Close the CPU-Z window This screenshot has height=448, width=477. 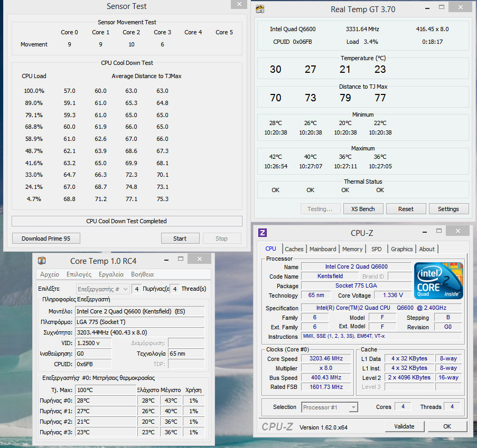[458, 231]
